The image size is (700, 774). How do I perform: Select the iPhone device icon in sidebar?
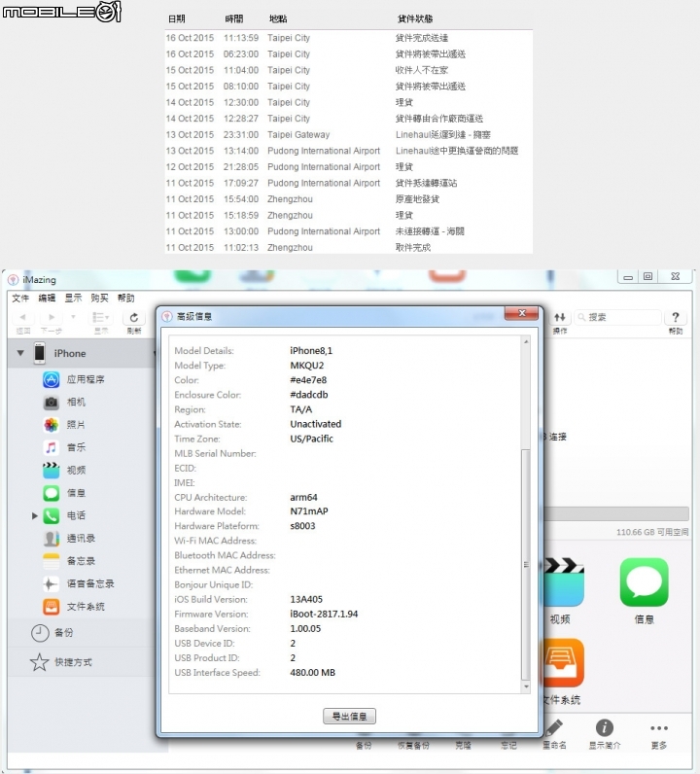(40, 353)
